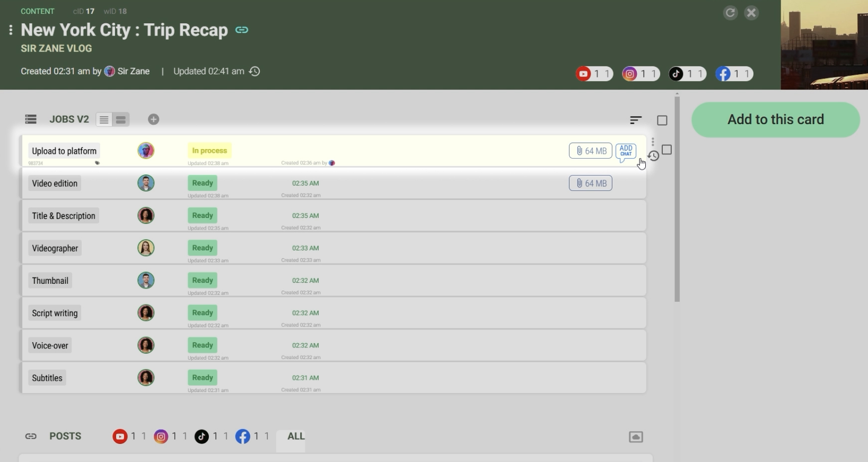Click the Add Chat icon on first job
Screen dimensions: 868x462
point(626,151)
